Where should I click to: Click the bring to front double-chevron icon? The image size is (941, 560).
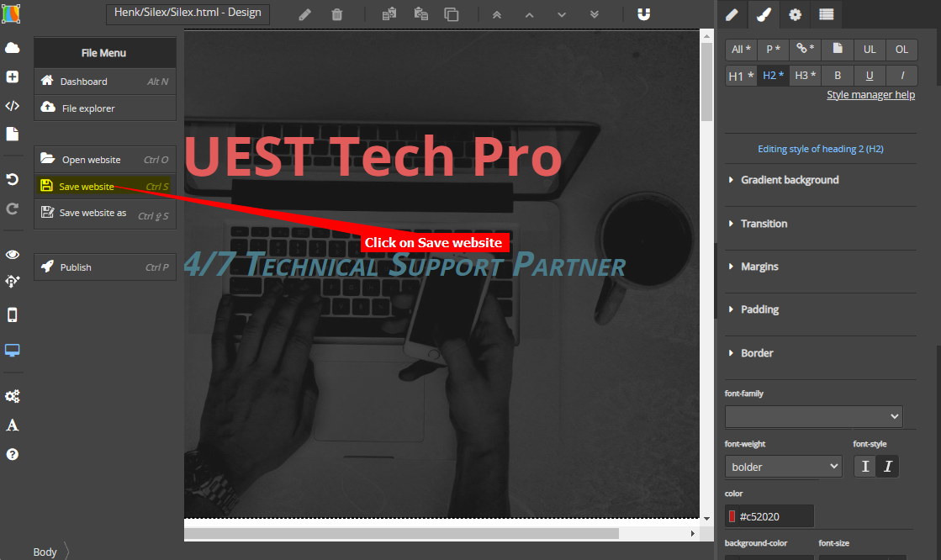(497, 15)
